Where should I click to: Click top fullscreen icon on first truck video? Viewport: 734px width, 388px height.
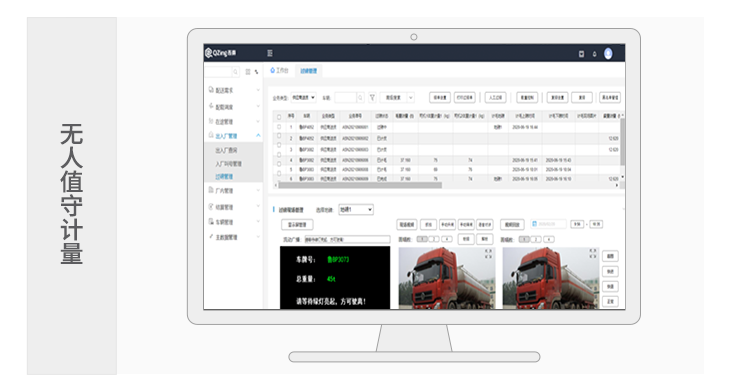point(488,251)
